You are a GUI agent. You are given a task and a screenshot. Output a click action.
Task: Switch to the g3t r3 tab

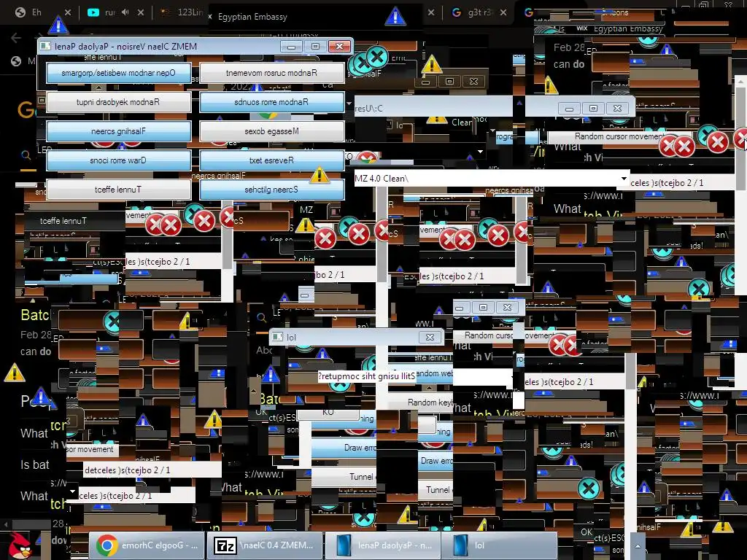click(479, 12)
